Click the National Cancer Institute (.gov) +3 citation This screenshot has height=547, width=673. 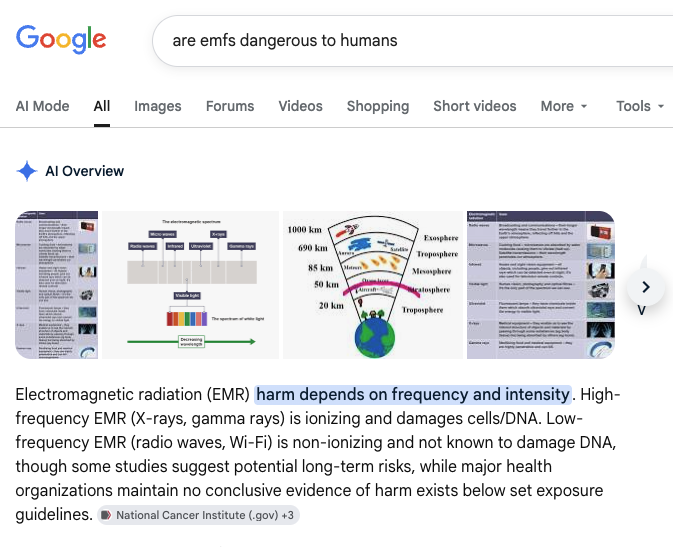pyautogui.click(x=198, y=515)
